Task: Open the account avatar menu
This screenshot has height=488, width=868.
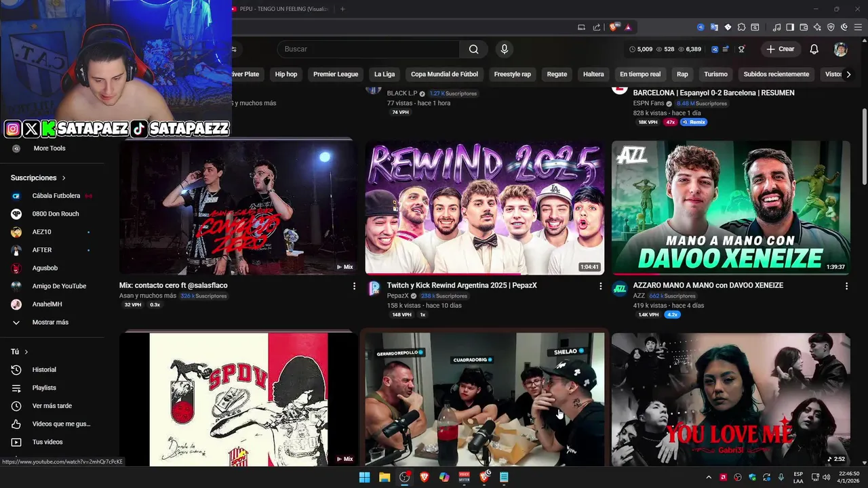Action: click(841, 49)
